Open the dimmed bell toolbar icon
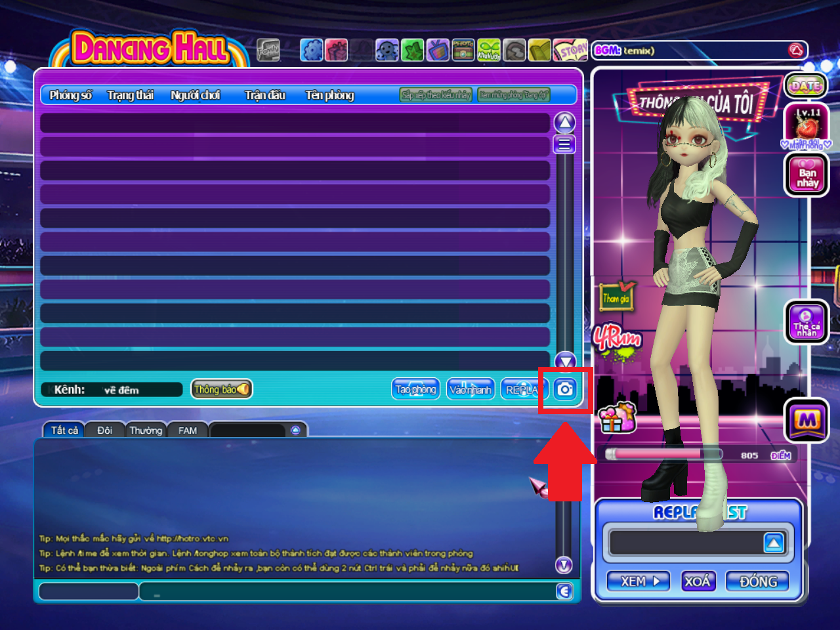Screen dimensions: 840x630 pyautogui.click(x=361, y=50)
